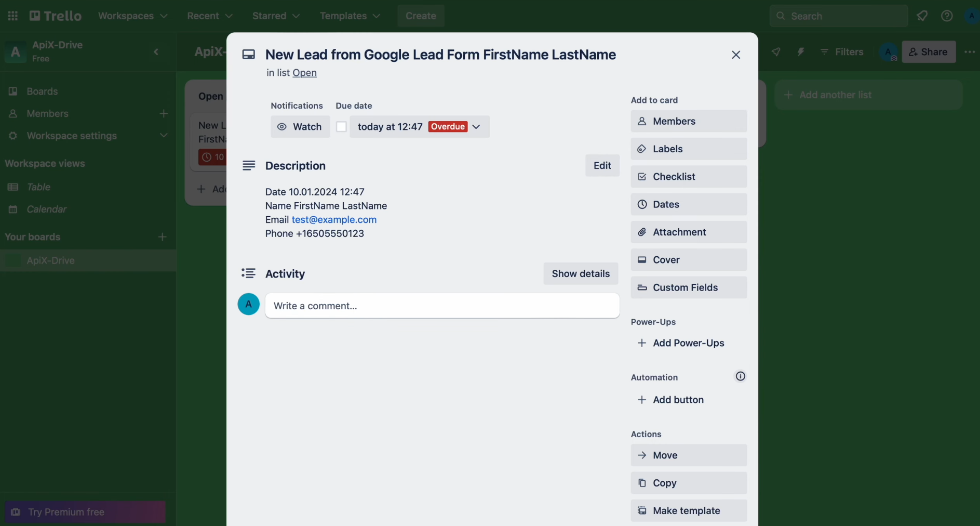This screenshot has height=526, width=980.
Task: Switch to the Table workspace view
Action: (38, 187)
